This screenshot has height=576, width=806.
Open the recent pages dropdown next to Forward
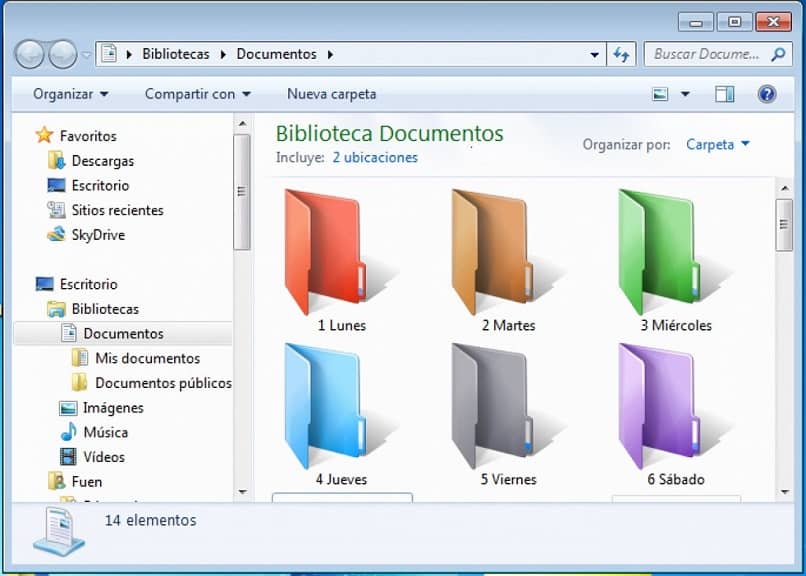[86, 54]
